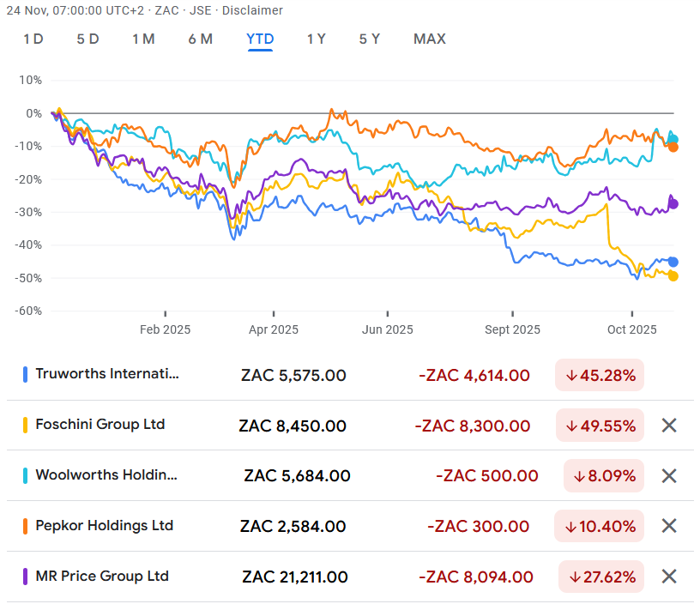Switch to the 1Y time range tab
Screen dimensions: 700x610
point(317,39)
